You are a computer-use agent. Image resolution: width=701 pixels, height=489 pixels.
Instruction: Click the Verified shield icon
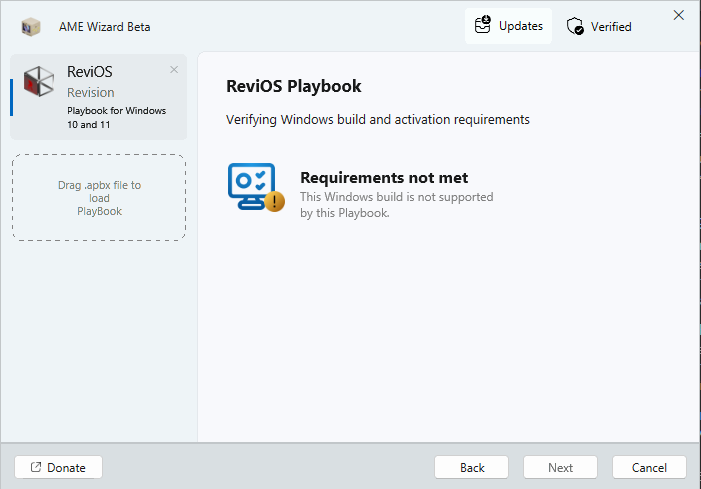(x=576, y=27)
